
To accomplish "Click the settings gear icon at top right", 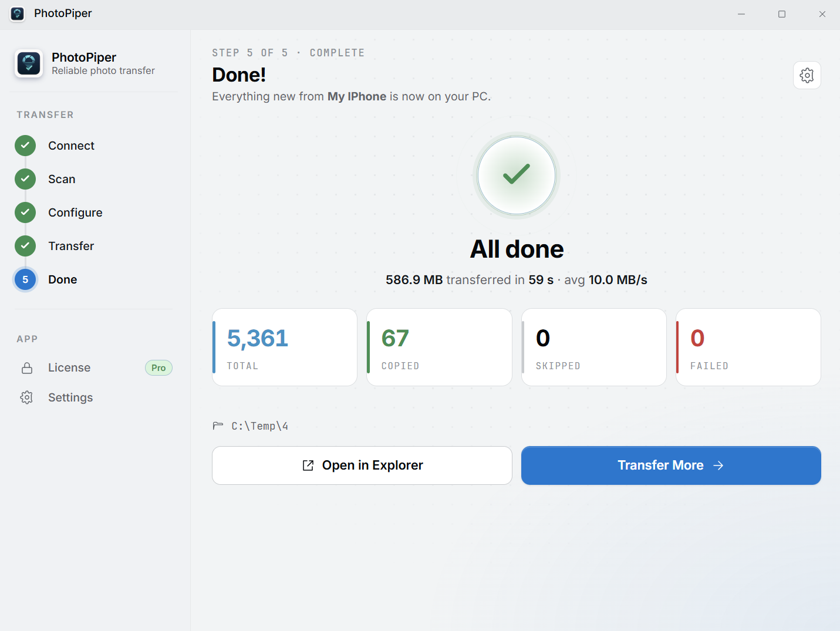I will 807,75.
